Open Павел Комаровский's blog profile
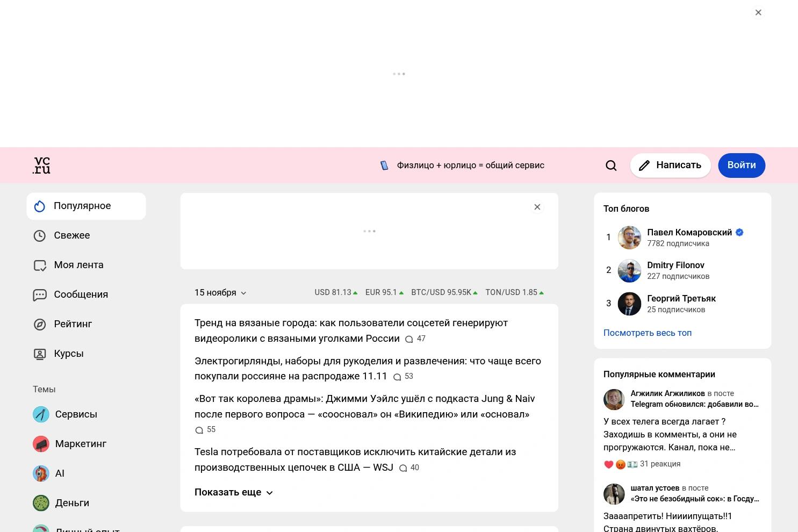 click(x=690, y=232)
